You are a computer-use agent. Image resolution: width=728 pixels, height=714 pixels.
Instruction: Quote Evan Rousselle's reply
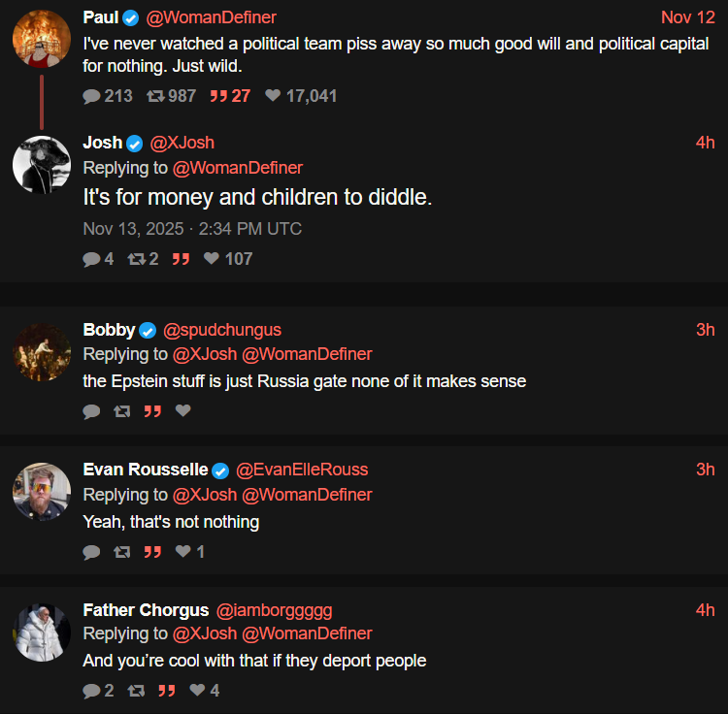click(152, 552)
